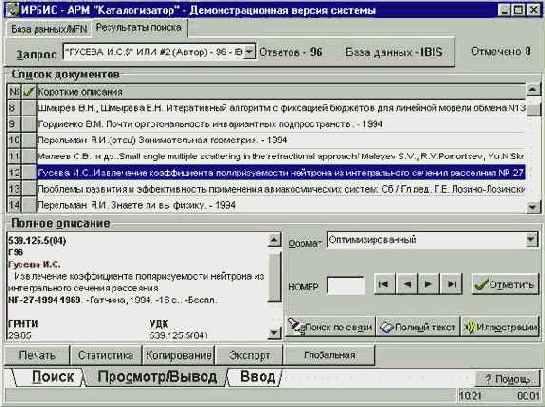Select row 13 Проблемы развития document
Viewport: 545px width, 407px height.
tap(281, 189)
